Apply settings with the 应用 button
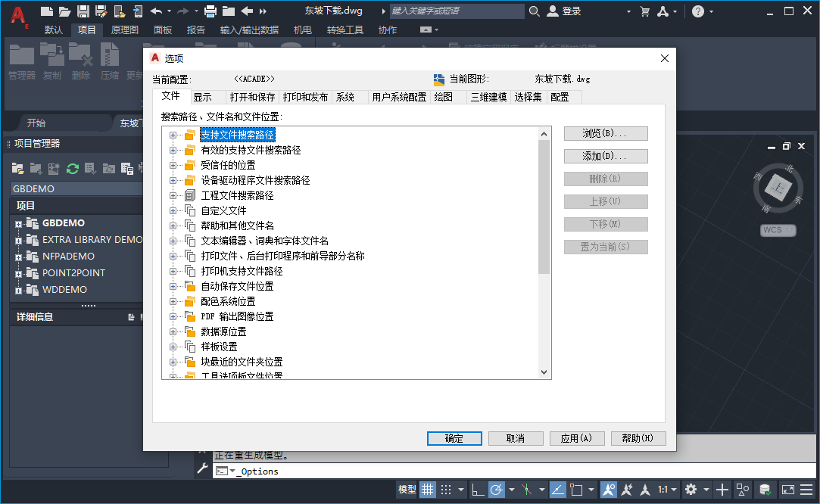This screenshot has width=820, height=504. click(577, 438)
